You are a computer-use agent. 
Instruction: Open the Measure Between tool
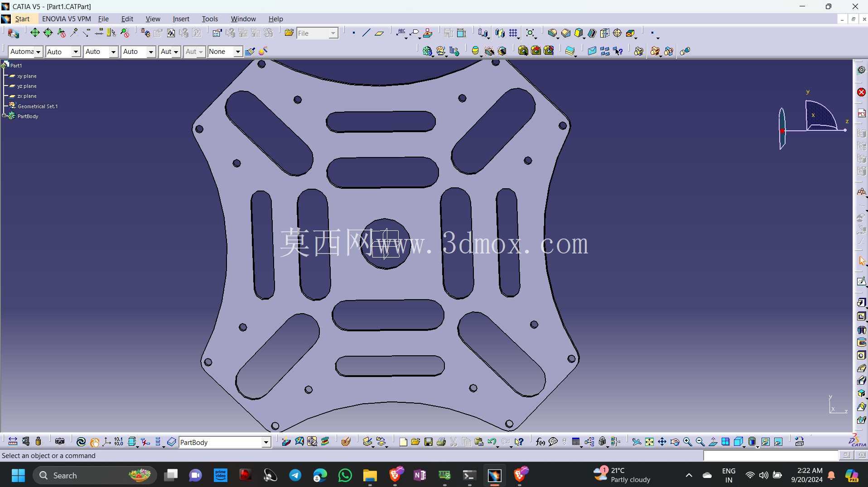point(13,442)
